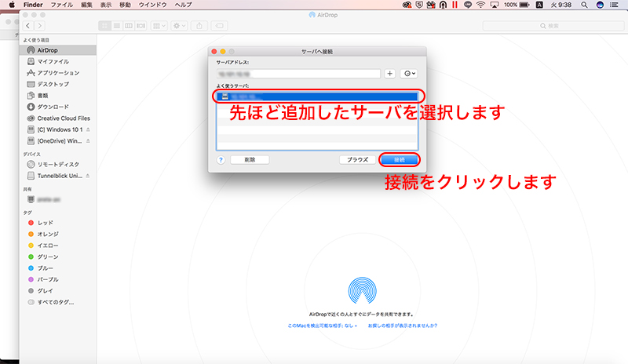Open Spotlight search in menu bar
The image size is (628, 364).
coord(584,5)
